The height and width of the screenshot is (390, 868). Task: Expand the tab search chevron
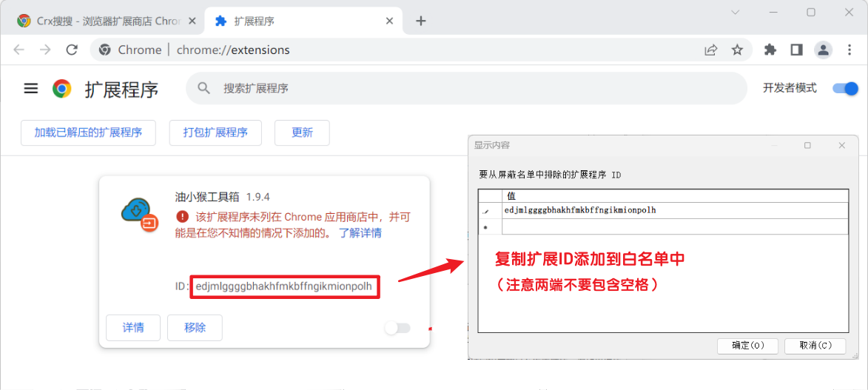[736, 13]
